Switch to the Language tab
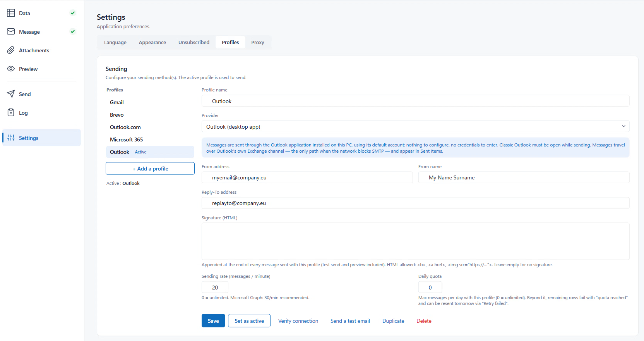The image size is (644, 341). click(x=115, y=42)
